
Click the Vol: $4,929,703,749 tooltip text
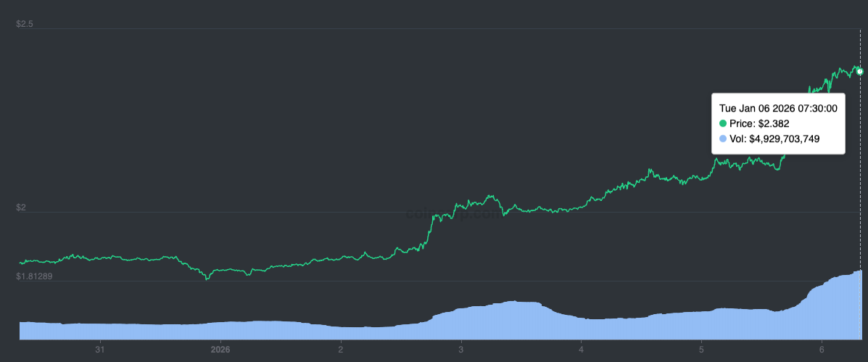[774, 139]
